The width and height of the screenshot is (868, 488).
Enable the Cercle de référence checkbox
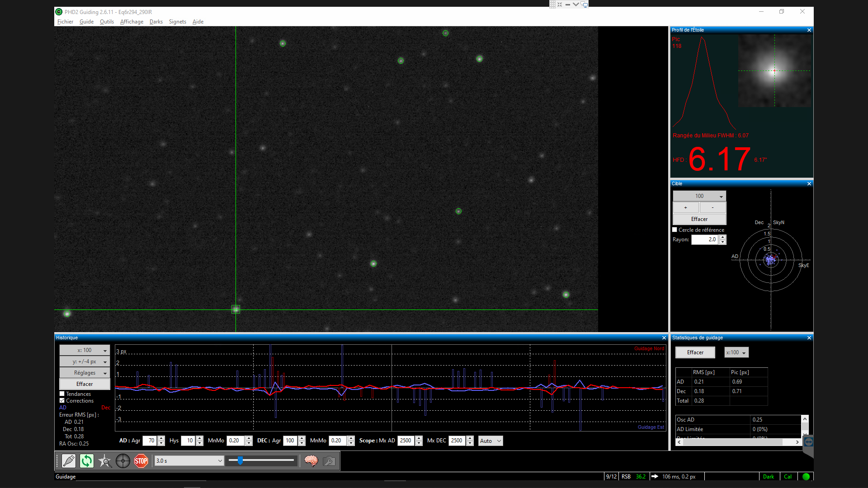tap(675, 230)
